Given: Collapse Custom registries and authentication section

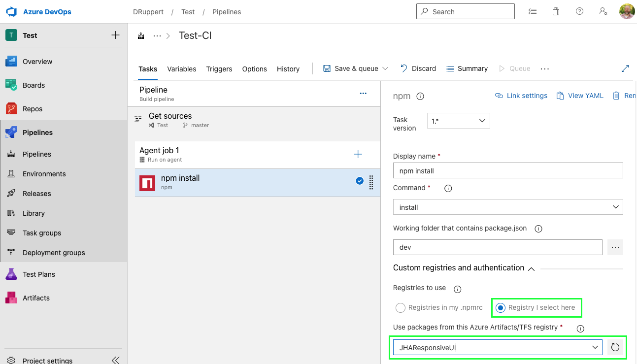Looking at the screenshot, I should [531, 268].
